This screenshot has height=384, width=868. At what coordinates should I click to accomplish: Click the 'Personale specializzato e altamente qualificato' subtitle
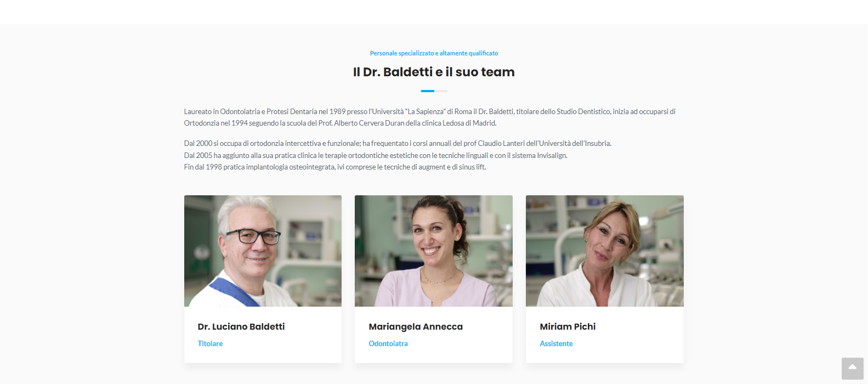tap(434, 53)
